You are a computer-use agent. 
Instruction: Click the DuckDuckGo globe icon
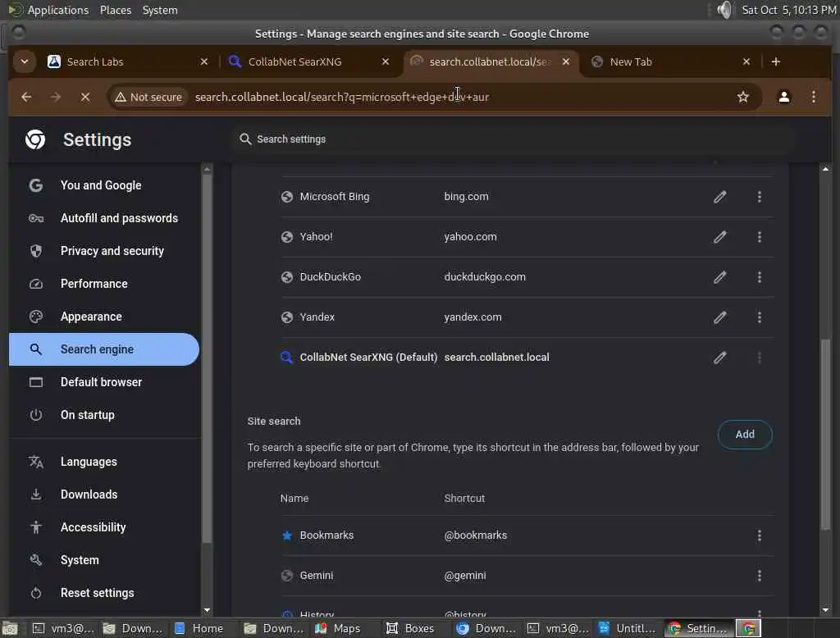[286, 277]
